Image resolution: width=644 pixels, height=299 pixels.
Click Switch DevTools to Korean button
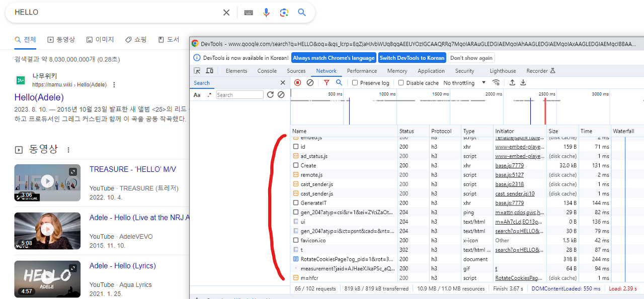tap(412, 58)
